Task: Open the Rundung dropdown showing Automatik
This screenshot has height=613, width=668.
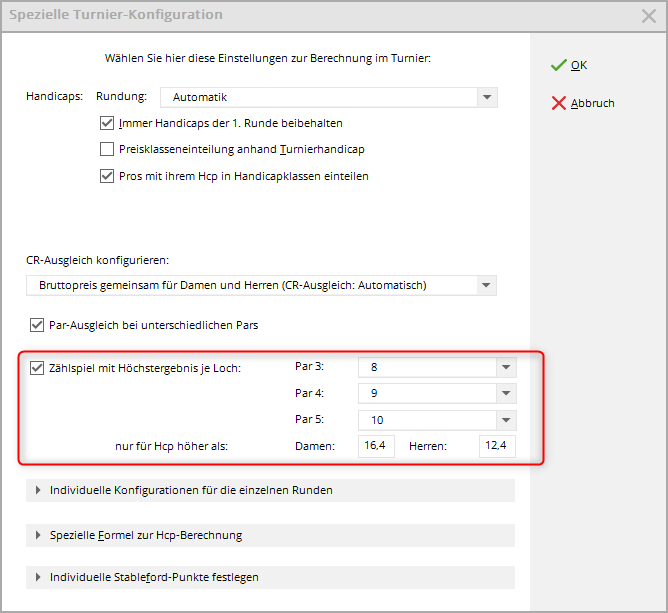Action: (x=486, y=97)
